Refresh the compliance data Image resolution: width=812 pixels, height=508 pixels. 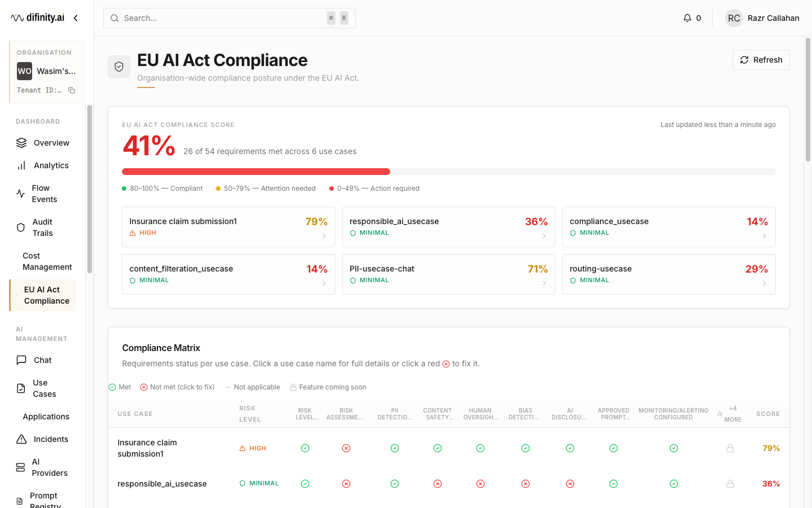761,60
